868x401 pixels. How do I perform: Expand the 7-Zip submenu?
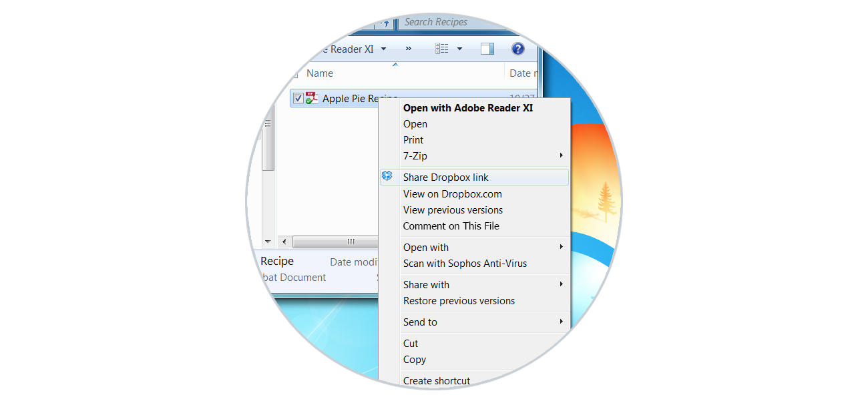click(x=474, y=156)
